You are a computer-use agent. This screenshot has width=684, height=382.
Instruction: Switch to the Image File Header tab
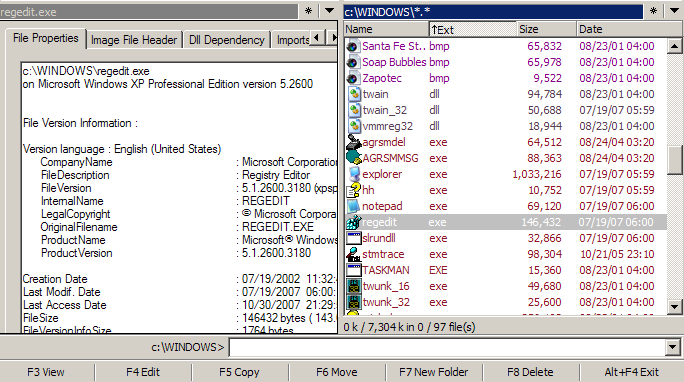pyautogui.click(x=134, y=40)
